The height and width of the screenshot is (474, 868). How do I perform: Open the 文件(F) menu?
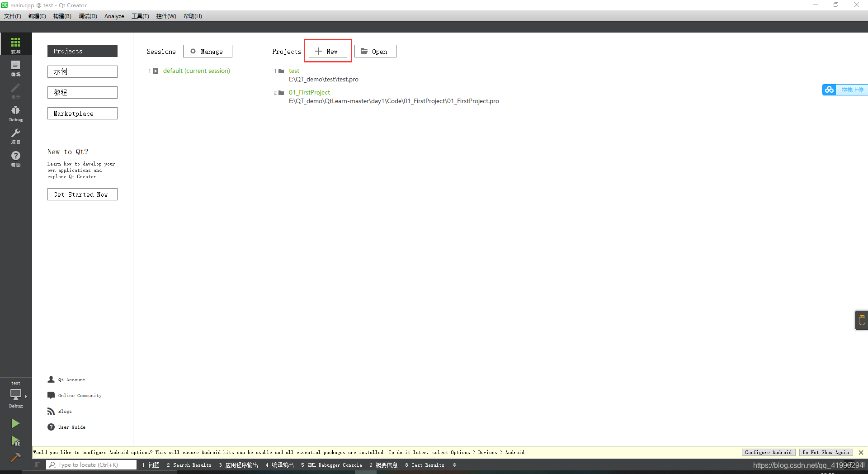[13, 16]
